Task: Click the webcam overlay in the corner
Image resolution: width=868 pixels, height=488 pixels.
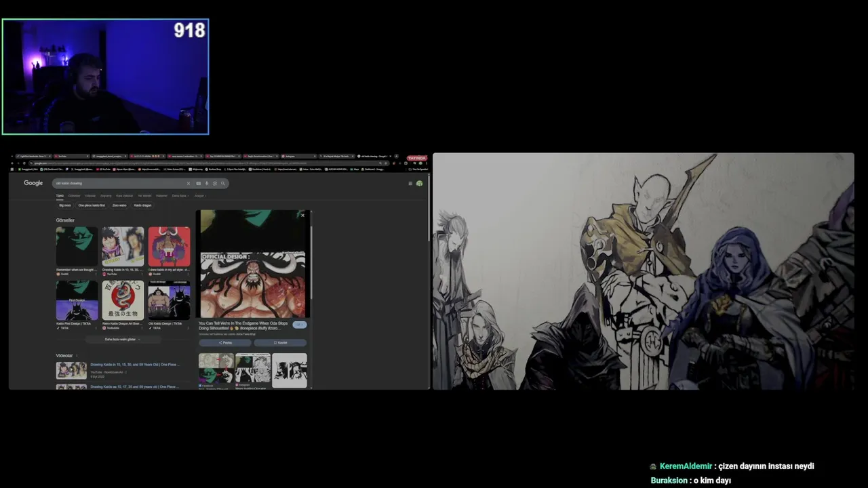Action: click(105, 77)
